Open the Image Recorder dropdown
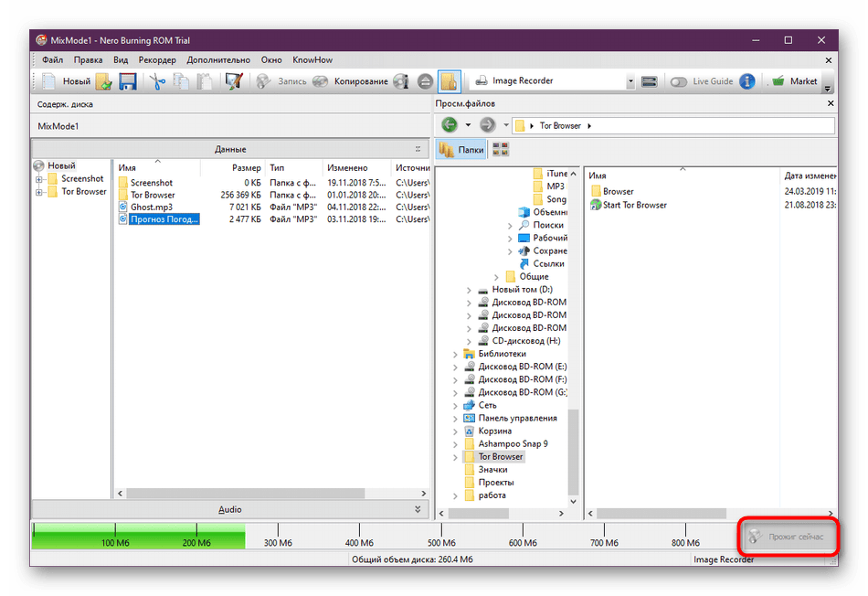This screenshot has width=868, height=596. pyautogui.click(x=630, y=81)
